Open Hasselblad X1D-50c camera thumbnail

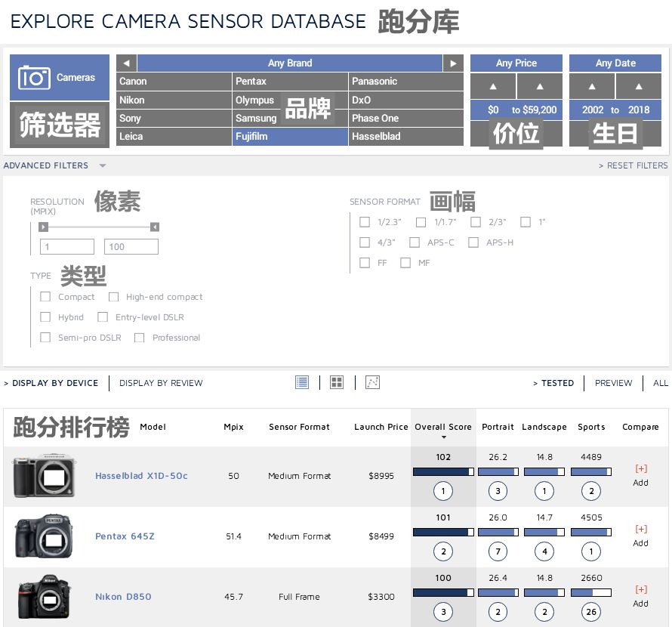pos(44,476)
